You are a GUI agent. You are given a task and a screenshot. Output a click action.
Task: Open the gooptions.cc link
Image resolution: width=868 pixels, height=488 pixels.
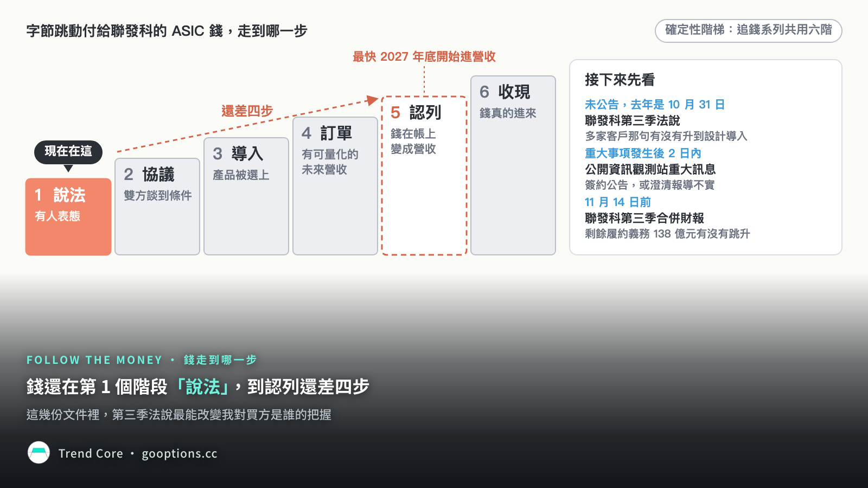click(x=180, y=453)
